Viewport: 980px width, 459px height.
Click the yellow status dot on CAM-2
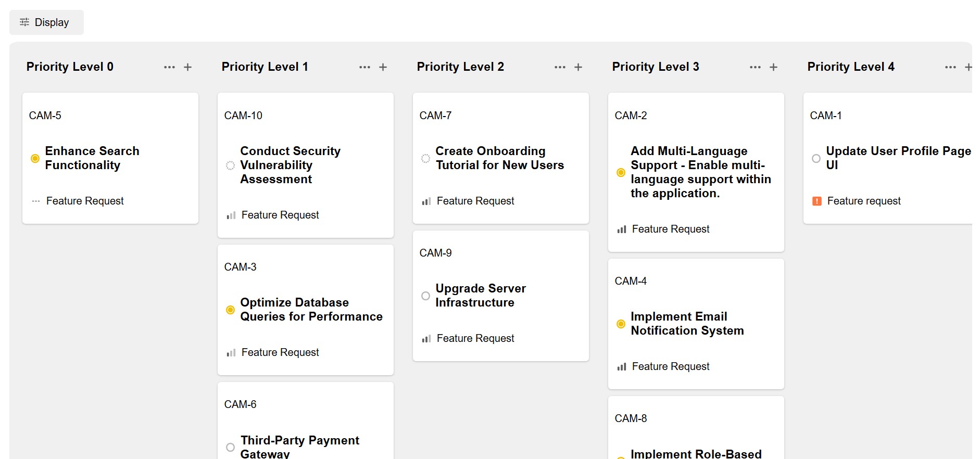coord(621,172)
